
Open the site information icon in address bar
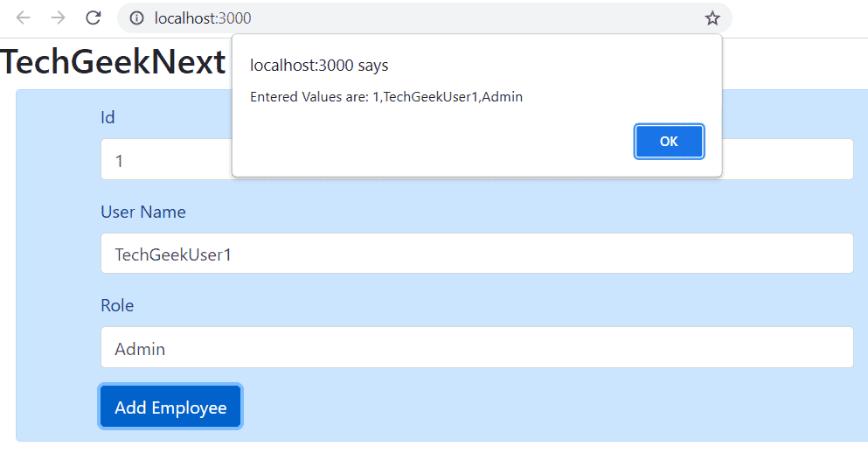point(136,18)
